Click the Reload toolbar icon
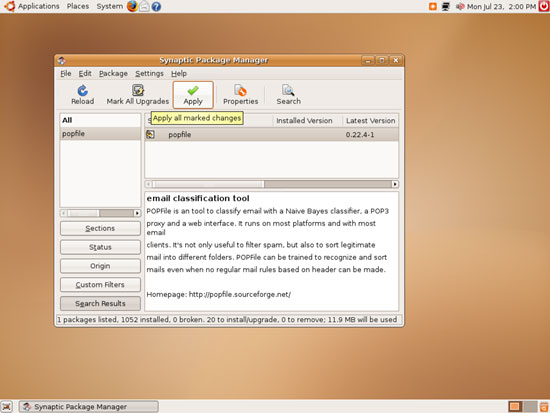This screenshot has height=413, width=550. click(x=82, y=91)
